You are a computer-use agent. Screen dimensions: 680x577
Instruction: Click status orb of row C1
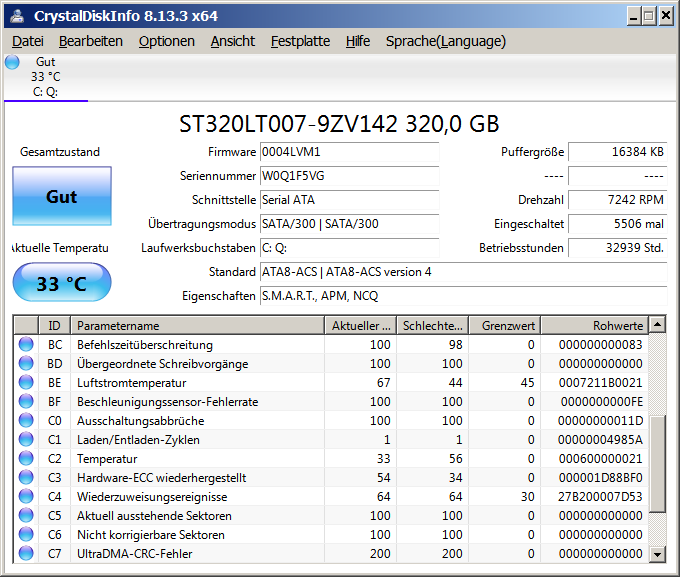(26, 439)
